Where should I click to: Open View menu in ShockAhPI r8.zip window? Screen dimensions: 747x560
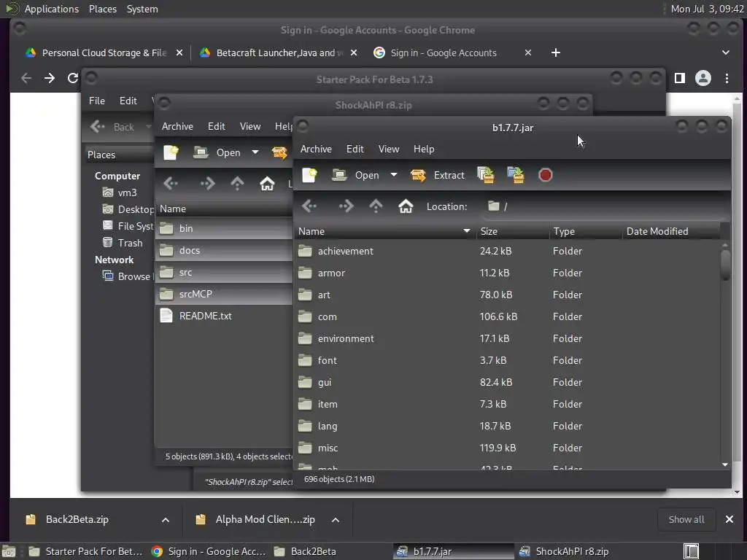pyautogui.click(x=250, y=126)
